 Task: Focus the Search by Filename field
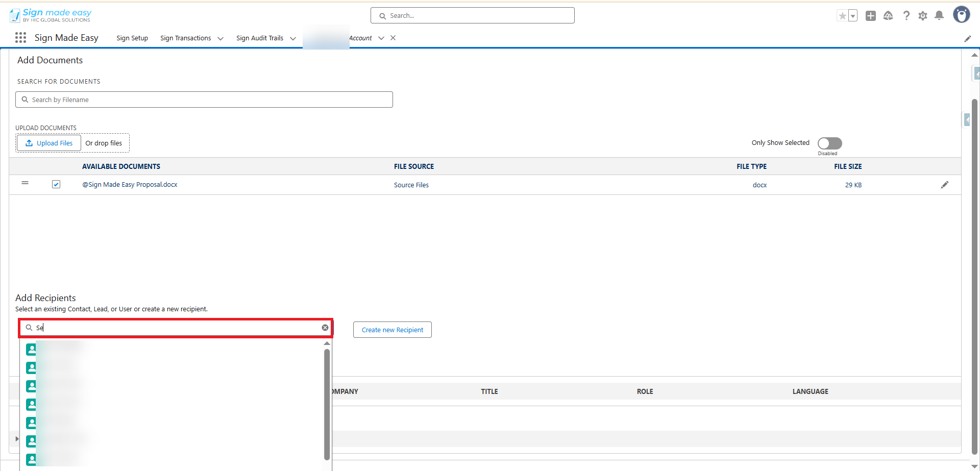pyautogui.click(x=204, y=100)
